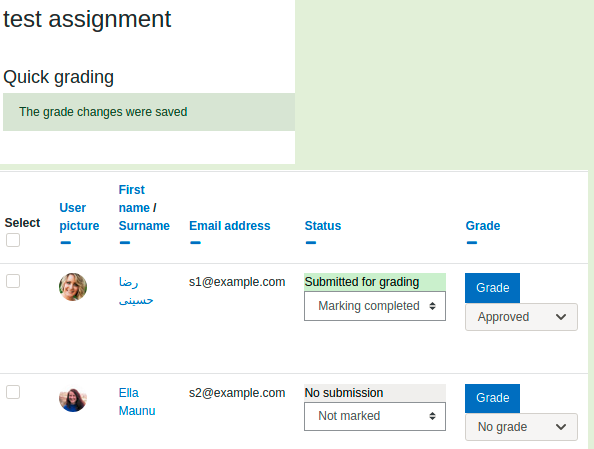Click Grade button for Ella Maunu
This screenshot has height=449, width=594.
coord(492,398)
